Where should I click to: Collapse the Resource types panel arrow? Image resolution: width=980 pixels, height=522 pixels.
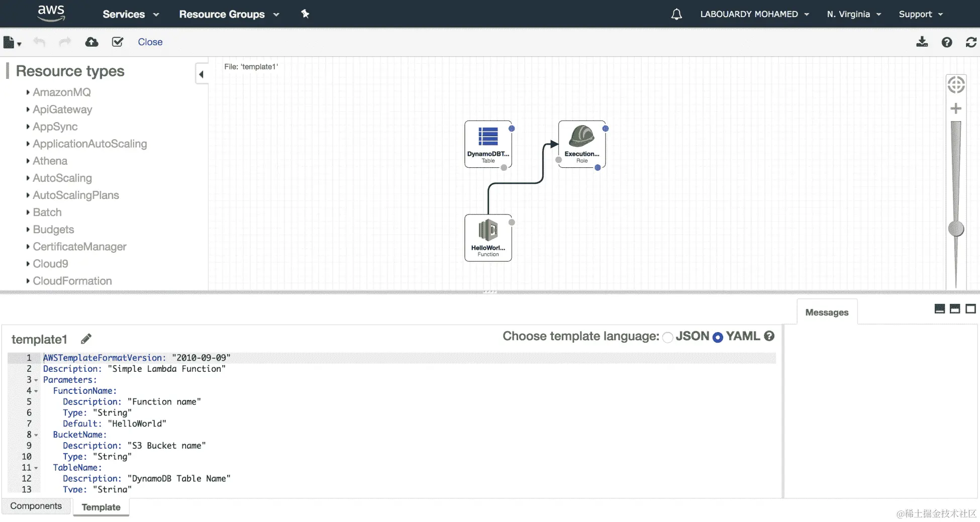201,74
